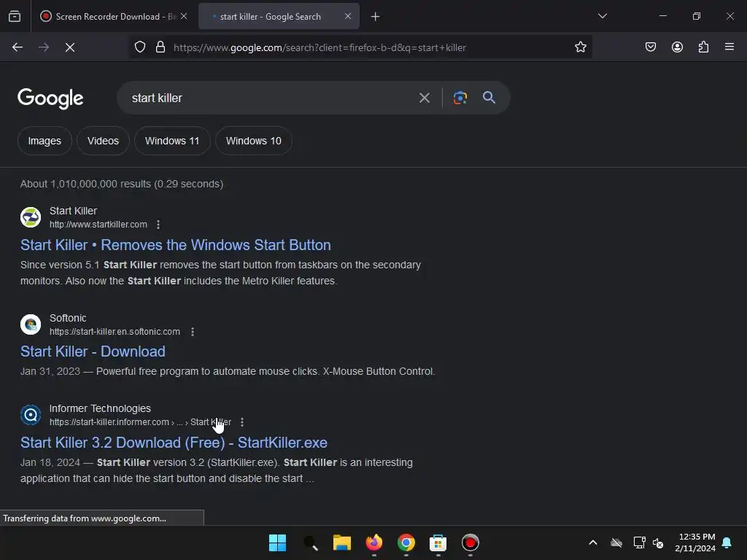Open options for startkiller.com result
This screenshot has height=560, width=747.
[158, 225]
